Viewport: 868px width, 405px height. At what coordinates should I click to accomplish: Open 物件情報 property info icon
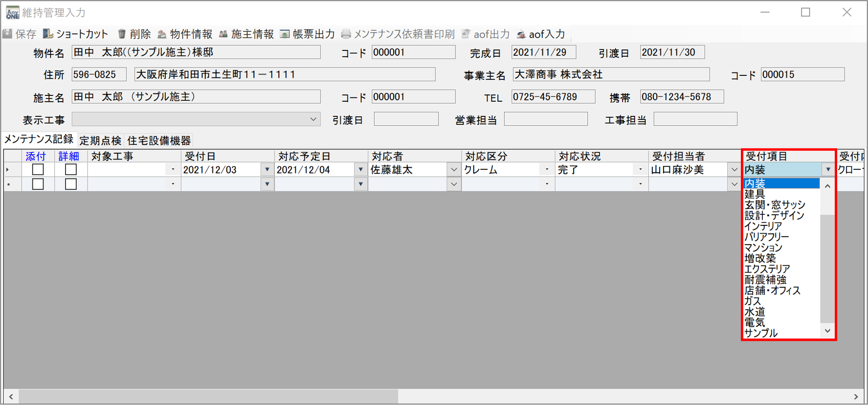pyautogui.click(x=162, y=34)
